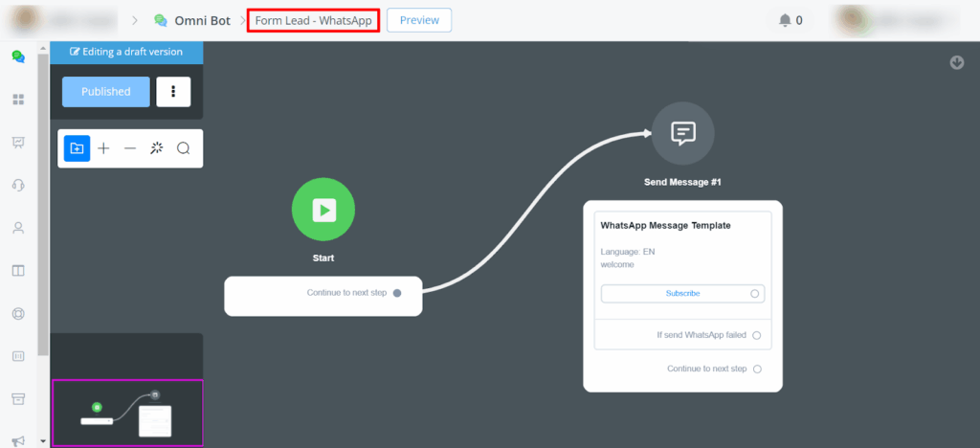Open the contacts person icon in sidebar
Image resolution: width=980 pixels, height=448 pixels.
pyautogui.click(x=17, y=228)
